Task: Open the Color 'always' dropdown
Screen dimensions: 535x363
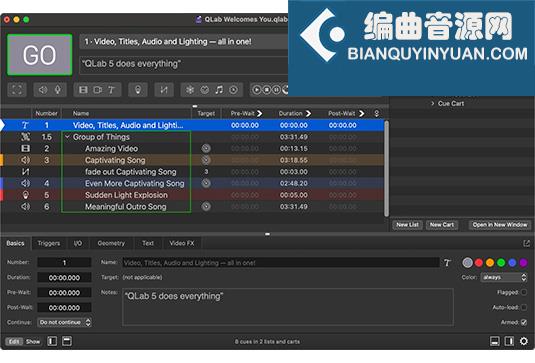Action: pyautogui.click(x=504, y=277)
